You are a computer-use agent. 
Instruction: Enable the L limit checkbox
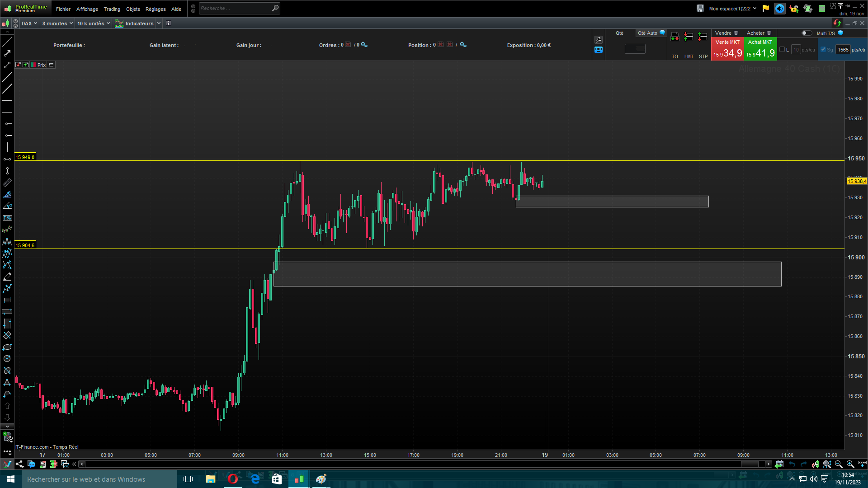(782, 50)
